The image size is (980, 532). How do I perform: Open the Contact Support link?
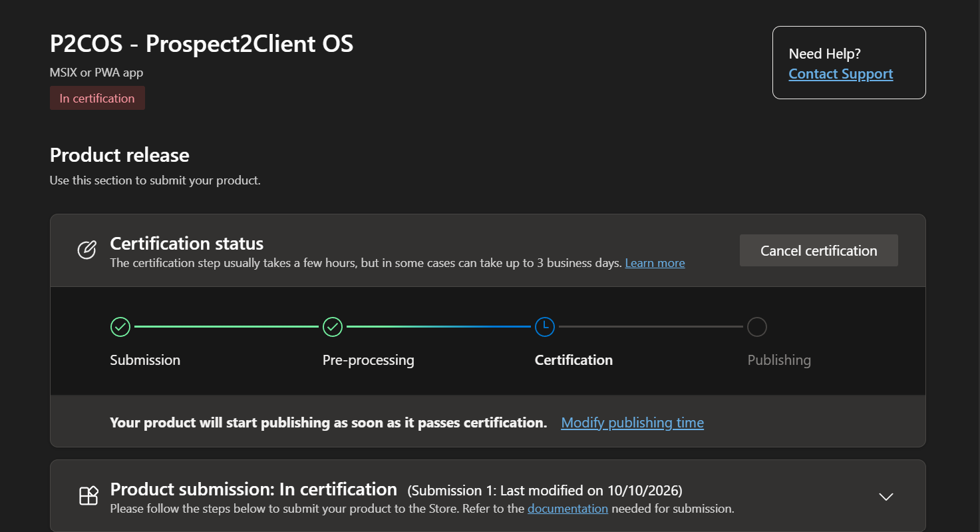pyautogui.click(x=840, y=74)
